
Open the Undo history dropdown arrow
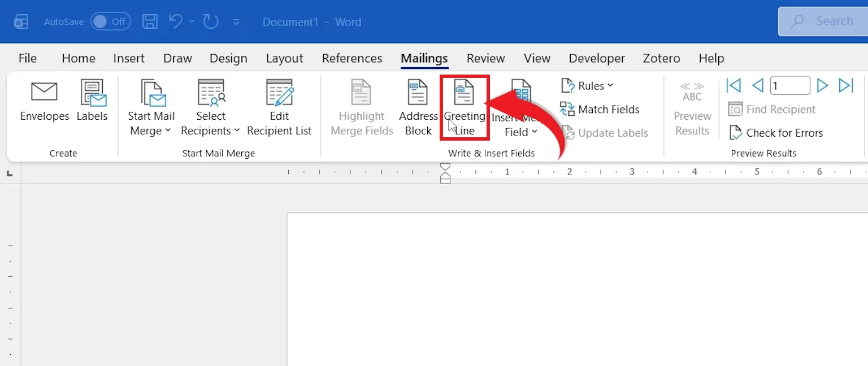pyautogui.click(x=192, y=21)
